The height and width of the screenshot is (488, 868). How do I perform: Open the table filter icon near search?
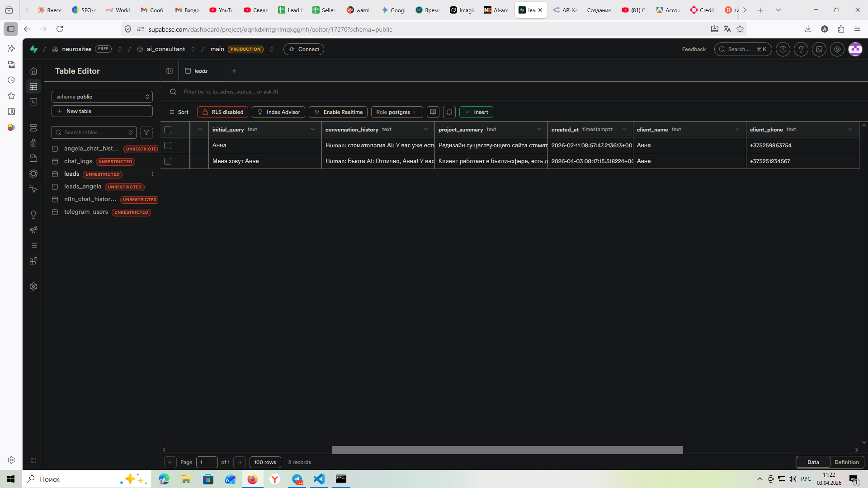point(146,132)
